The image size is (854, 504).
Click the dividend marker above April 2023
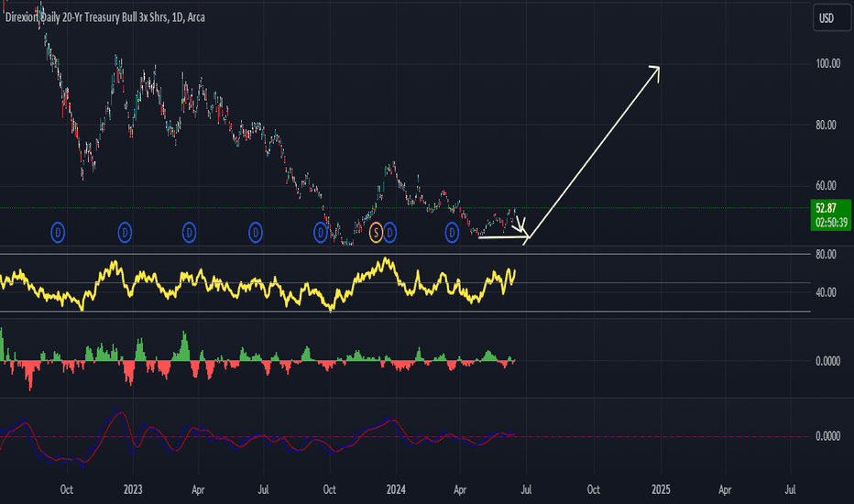[x=189, y=233]
